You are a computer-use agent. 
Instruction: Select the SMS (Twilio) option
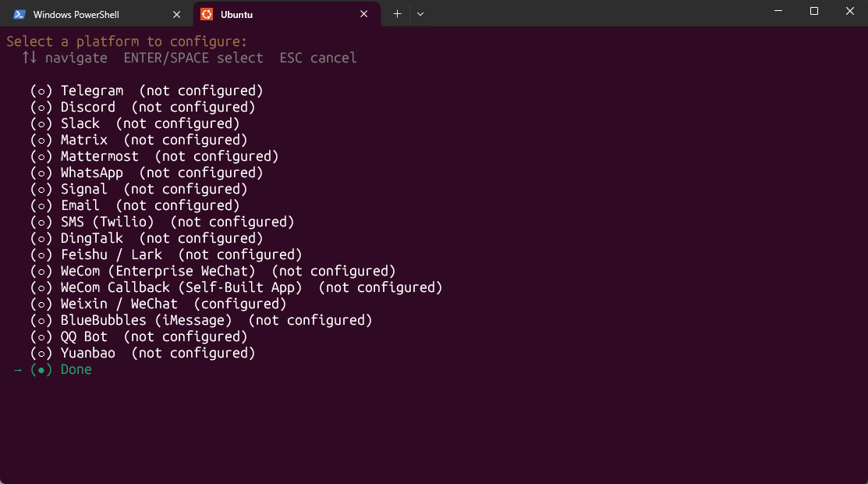click(107, 222)
